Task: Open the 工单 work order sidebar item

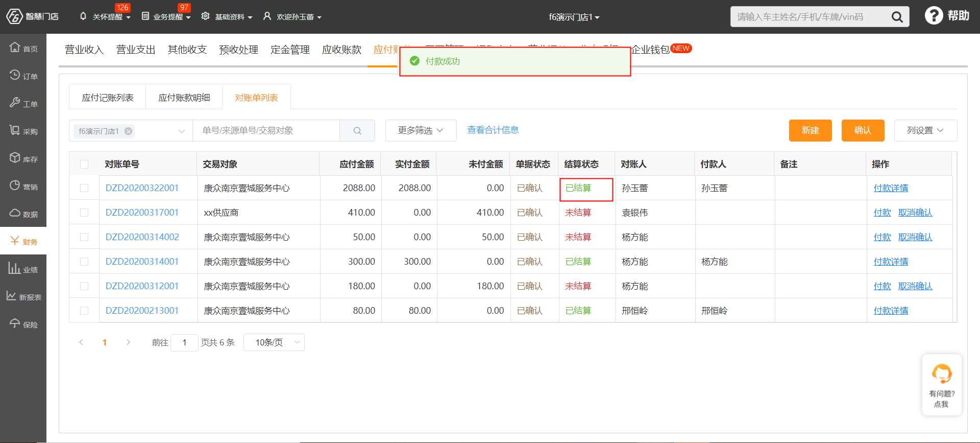Action: pos(23,103)
